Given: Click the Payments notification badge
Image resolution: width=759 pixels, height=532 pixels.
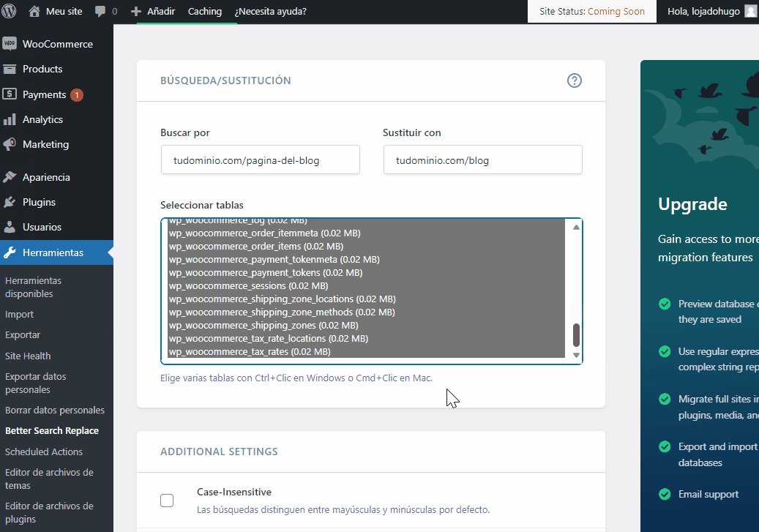Looking at the screenshot, I should (76, 95).
